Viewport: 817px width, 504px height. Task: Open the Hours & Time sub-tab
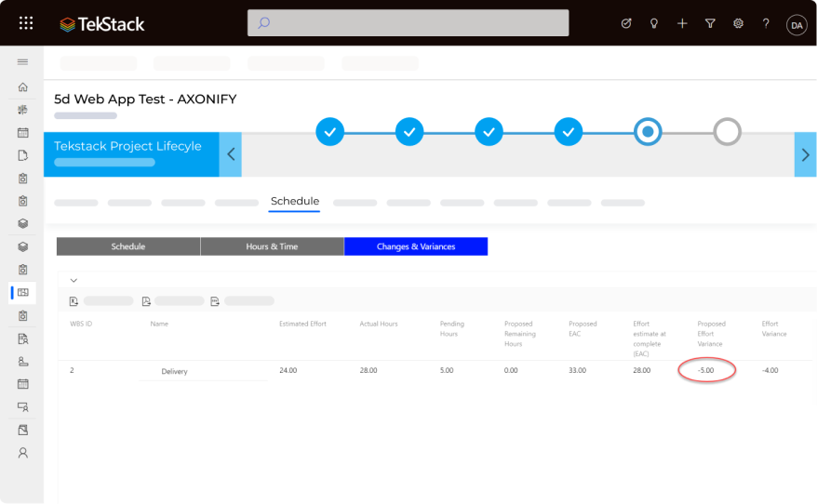(272, 246)
